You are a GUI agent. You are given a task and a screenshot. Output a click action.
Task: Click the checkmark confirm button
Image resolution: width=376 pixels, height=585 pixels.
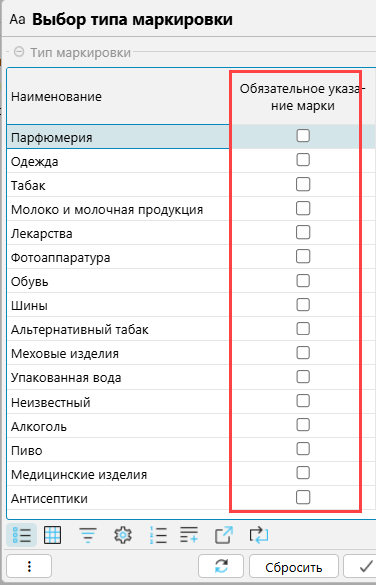click(360, 566)
